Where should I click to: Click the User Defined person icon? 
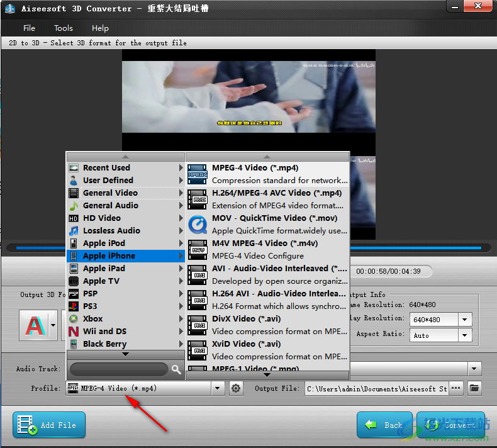click(74, 181)
